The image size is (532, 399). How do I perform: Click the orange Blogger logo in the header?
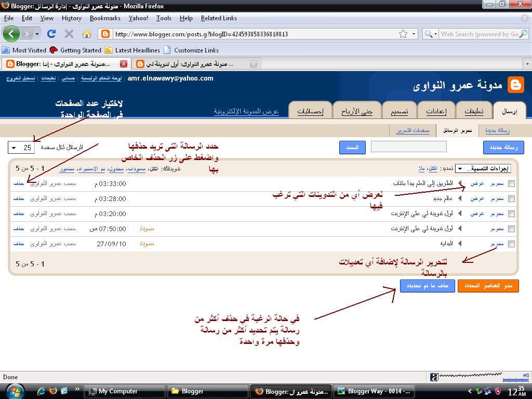[516, 85]
